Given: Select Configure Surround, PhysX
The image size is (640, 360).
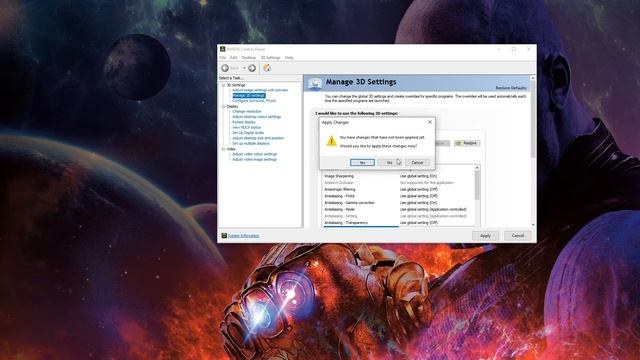Looking at the screenshot, I should 254,101.
